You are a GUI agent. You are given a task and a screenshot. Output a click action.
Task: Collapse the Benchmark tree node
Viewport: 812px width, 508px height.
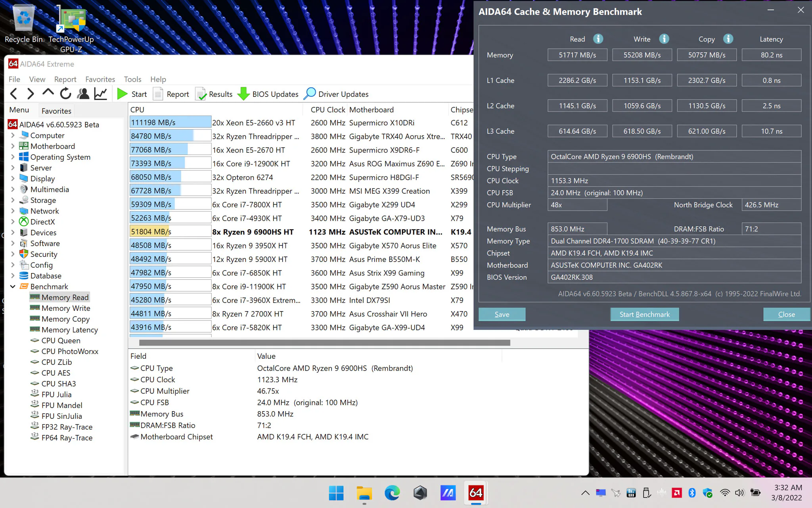coord(13,286)
